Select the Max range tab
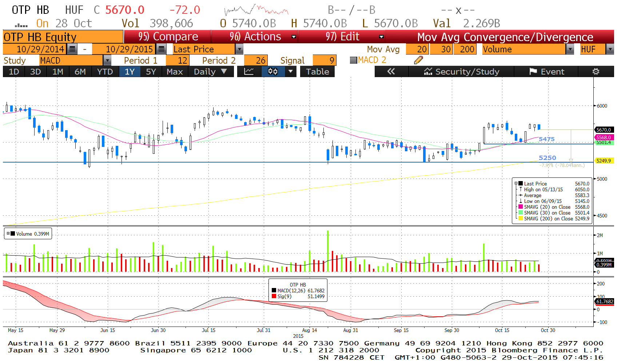The image size is (617, 364). 175,72
